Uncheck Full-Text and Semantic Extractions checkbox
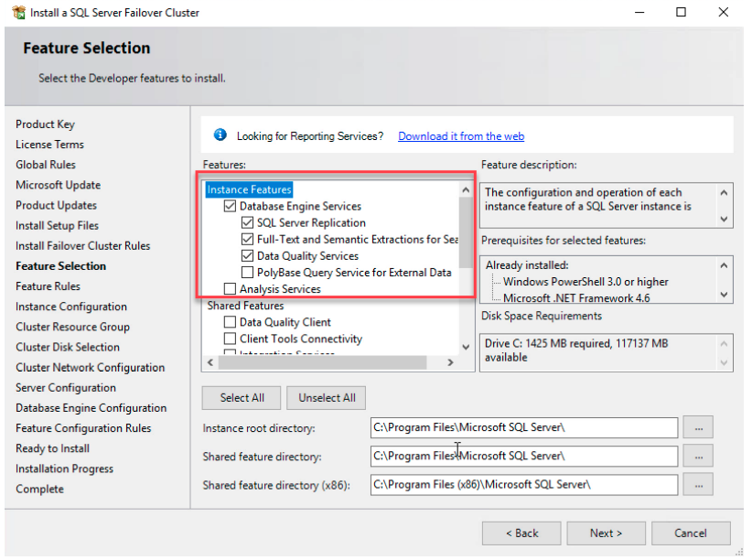Viewport: 752px width, 560px height. [x=248, y=240]
